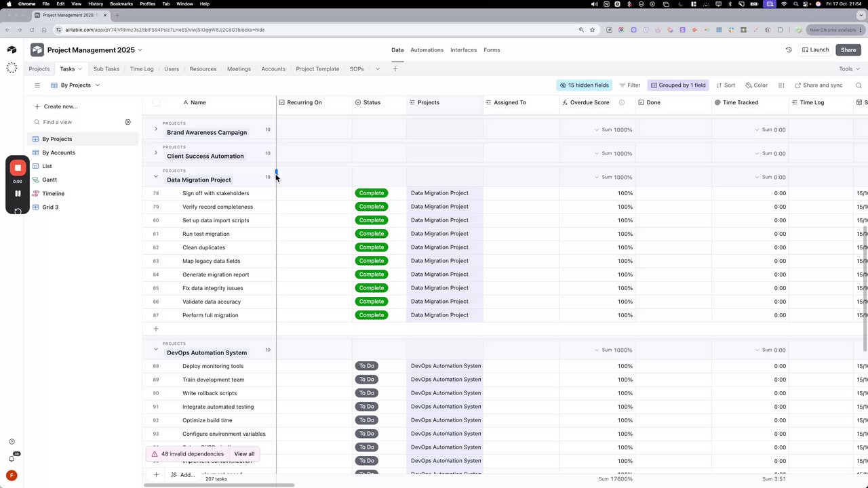The image size is (868, 488).
Task: Click the search records magnifier icon
Action: 859,85
